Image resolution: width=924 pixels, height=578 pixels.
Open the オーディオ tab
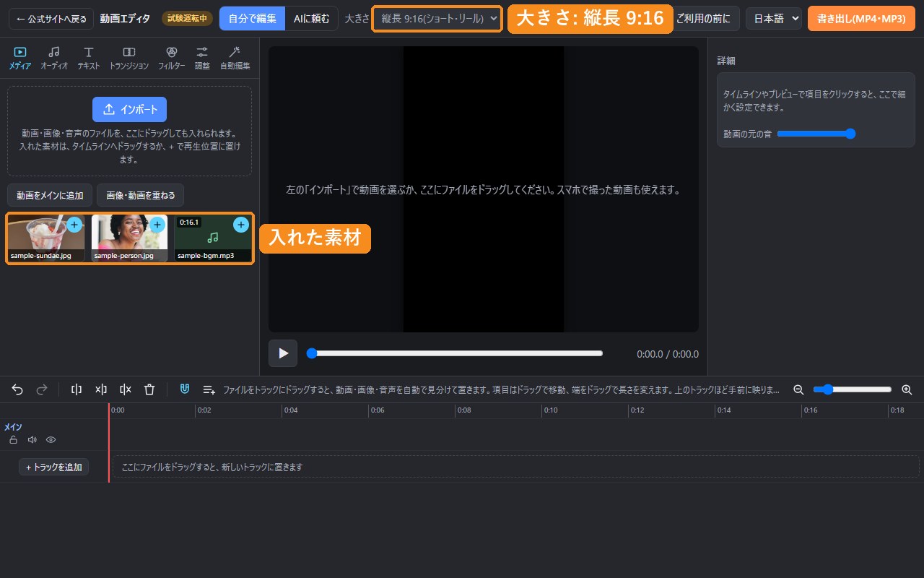tap(54, 58)
